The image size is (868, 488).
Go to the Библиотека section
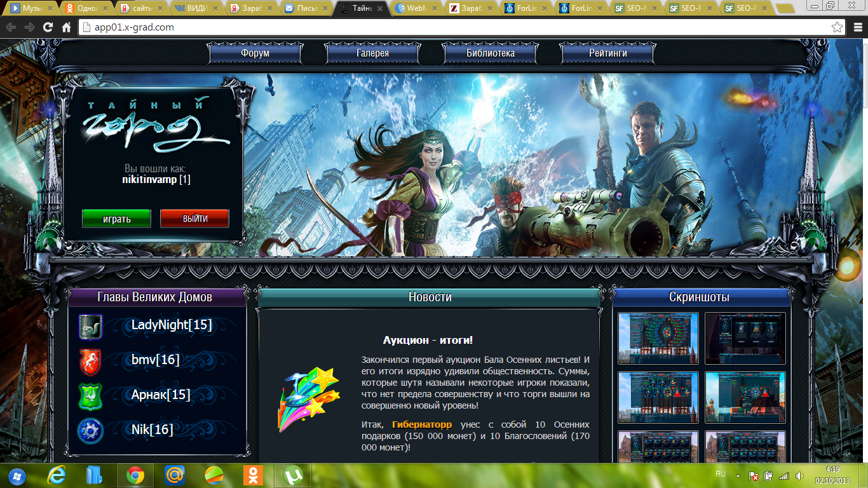(x=490, y=53)
